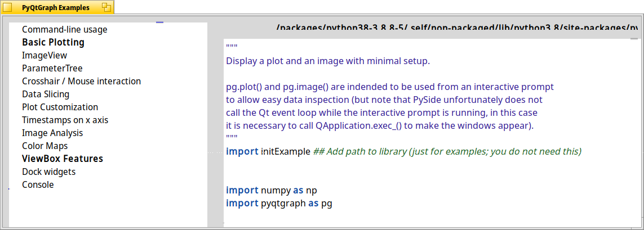Select Timestamps on x axis example

click(65, 120)
